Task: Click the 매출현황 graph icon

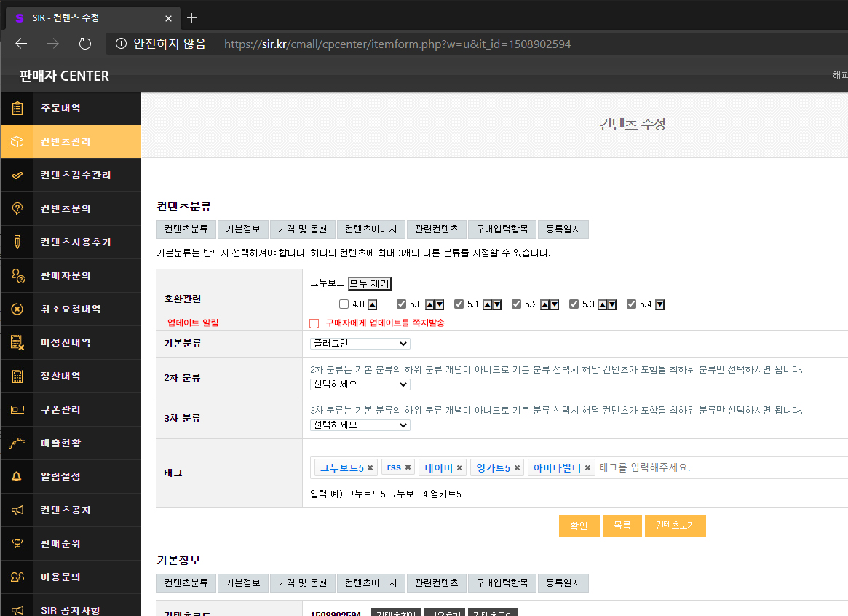Action: 17,443
